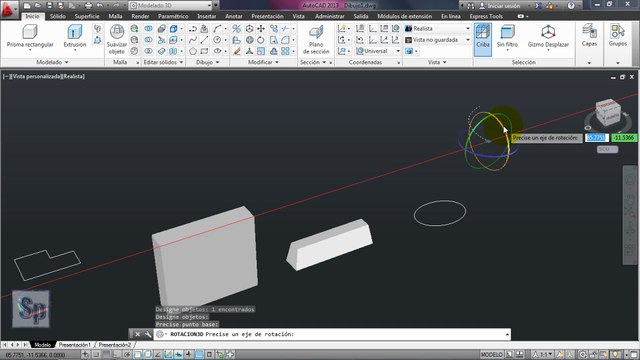Switch to the Render ribbon tab
Screen dimensions: 640x360
point(140,16)
